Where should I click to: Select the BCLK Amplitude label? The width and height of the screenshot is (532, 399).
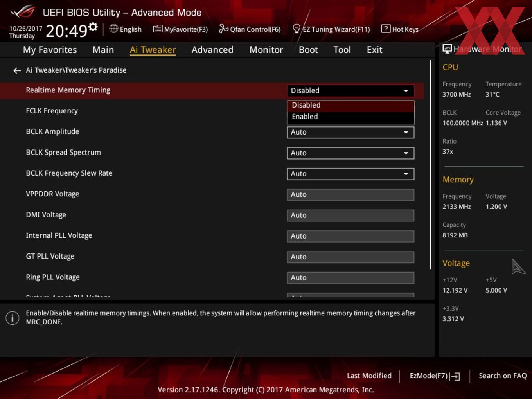pyautogui.click(x=52, y=131)
